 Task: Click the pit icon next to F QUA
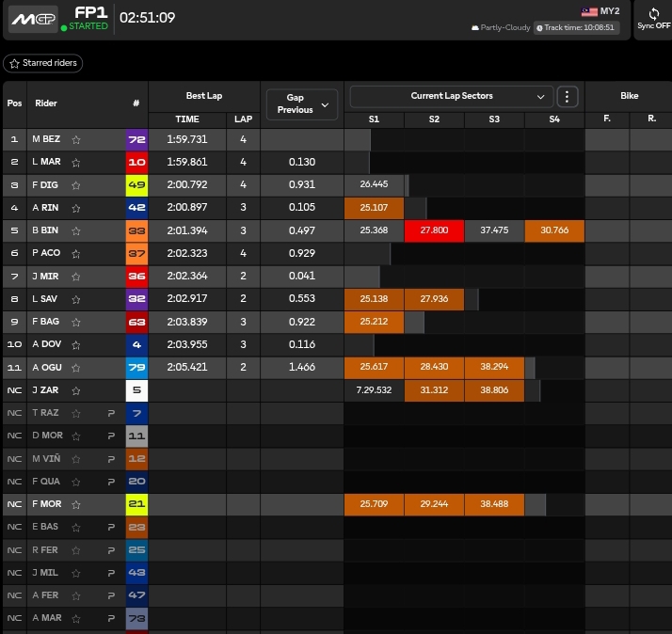(110, 482)
